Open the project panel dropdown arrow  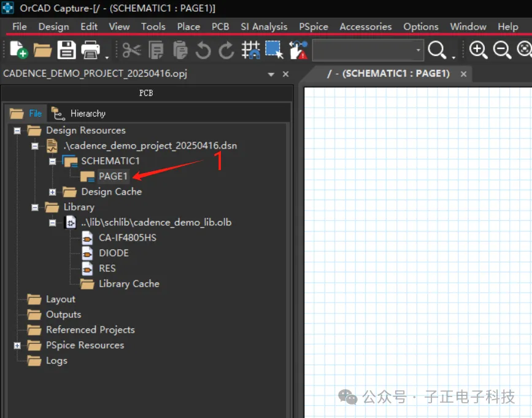tap(271, 74)
